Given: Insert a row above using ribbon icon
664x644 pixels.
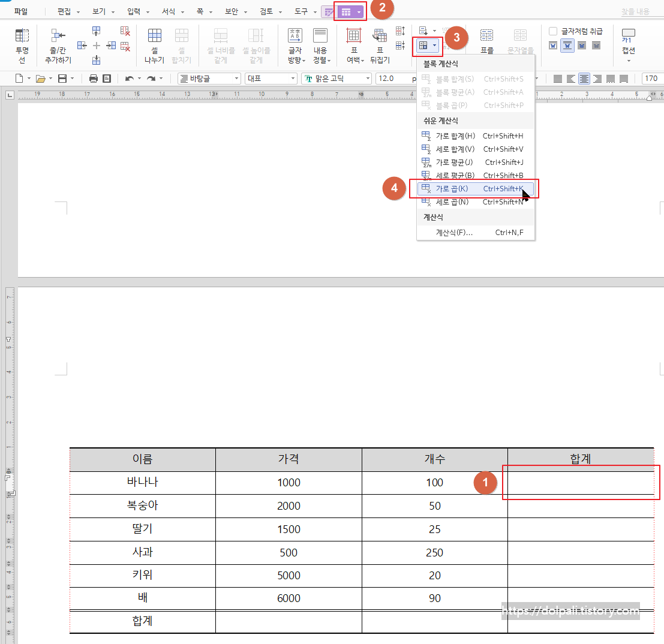Looking at the screenshot, I should [x=97, y=31].
